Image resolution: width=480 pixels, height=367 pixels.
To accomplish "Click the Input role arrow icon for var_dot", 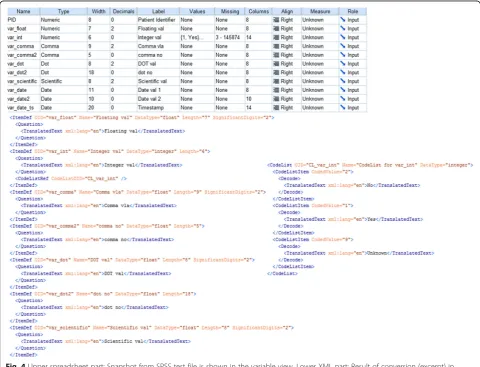I will [343, 64].
